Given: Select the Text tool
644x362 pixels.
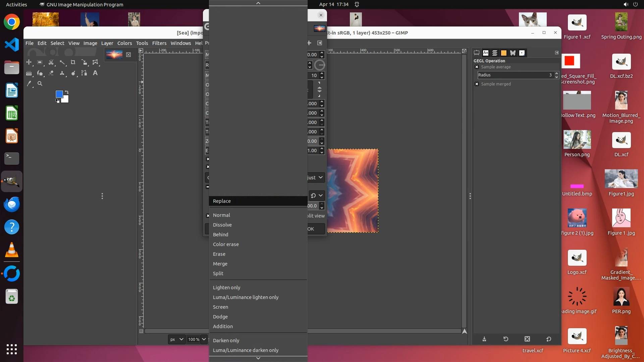Looking at the screenshot, I should point(95,73).
